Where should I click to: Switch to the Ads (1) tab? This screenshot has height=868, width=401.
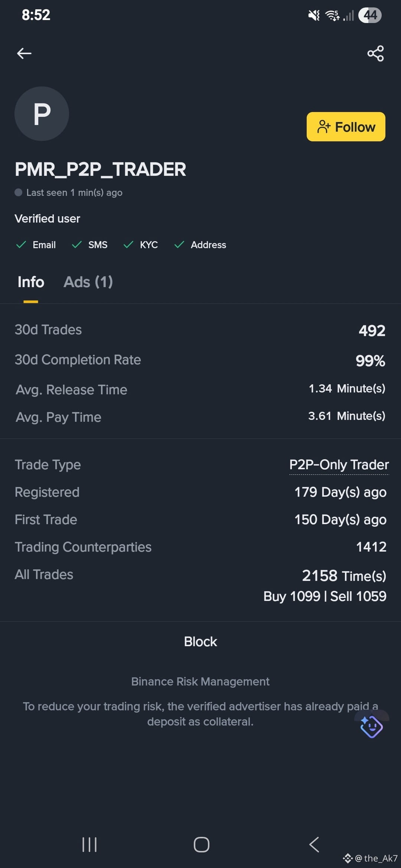click(88, 282)
